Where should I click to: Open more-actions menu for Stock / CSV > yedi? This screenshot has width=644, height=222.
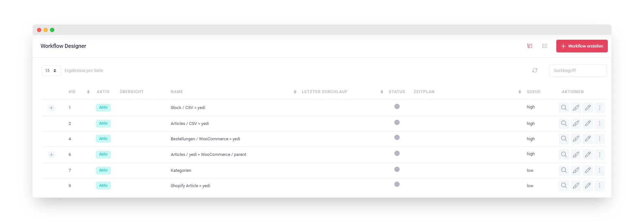[x=599, y=107]
